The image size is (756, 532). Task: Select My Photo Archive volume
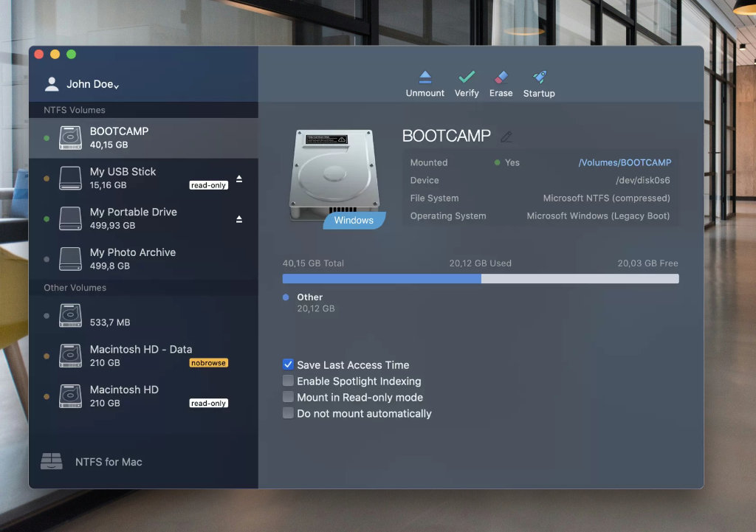point(133,259)
